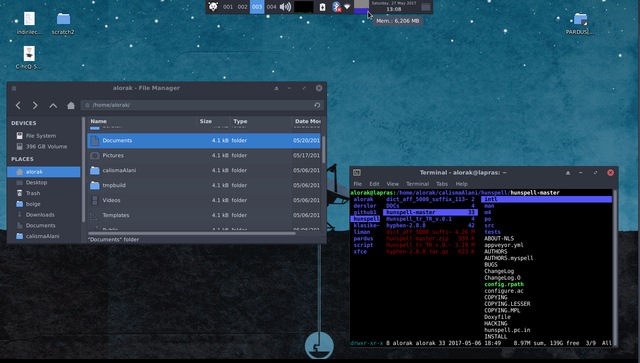Screen dimensions: 640x363
Task: Open the Terminal Help menu
Action: coord(462,184)
